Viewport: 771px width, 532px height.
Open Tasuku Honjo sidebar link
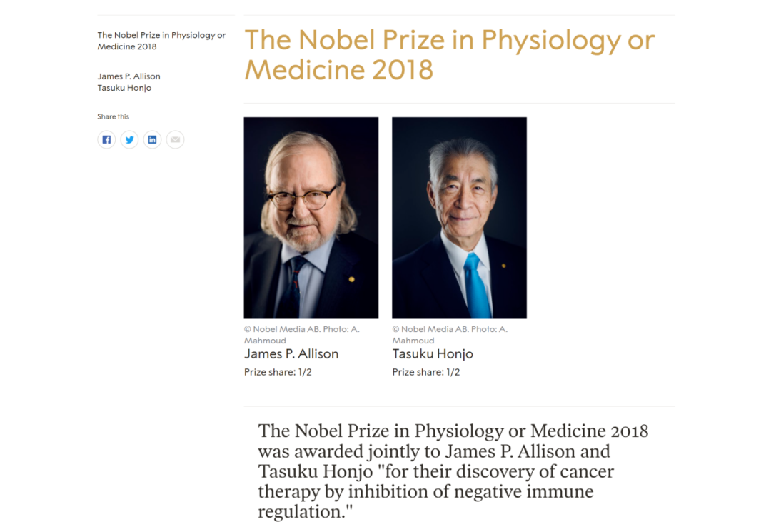[x=124, y=88]
